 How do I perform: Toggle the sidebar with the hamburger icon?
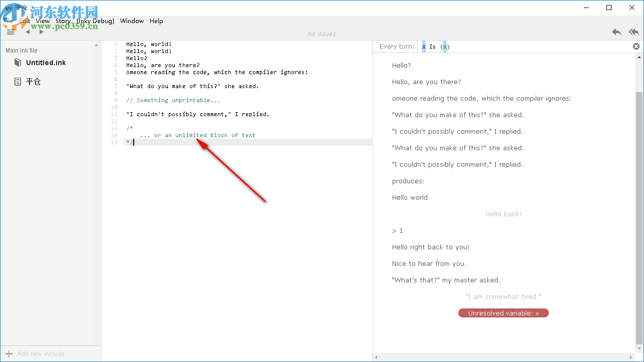11,32
